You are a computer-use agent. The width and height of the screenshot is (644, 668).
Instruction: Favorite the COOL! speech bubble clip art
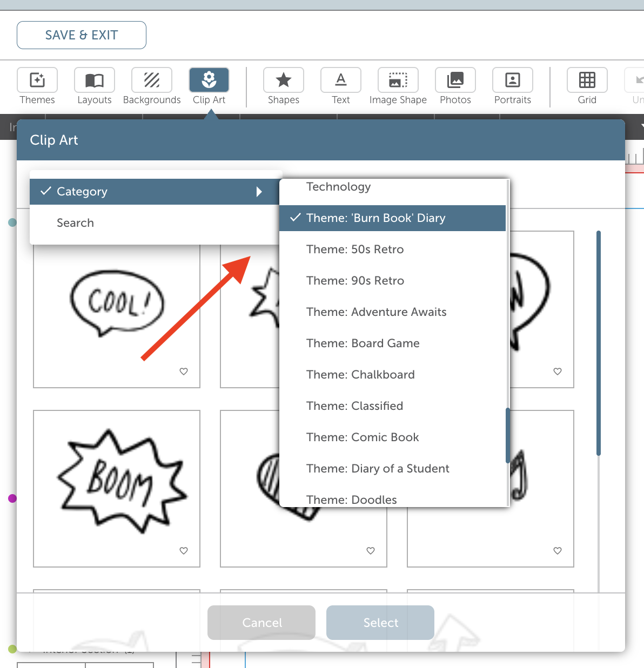184,372
